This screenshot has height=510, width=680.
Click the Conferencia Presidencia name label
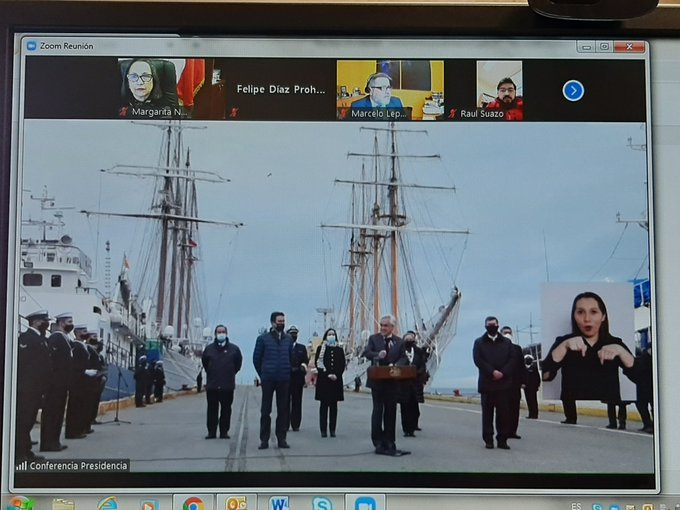tap(78, 466)
